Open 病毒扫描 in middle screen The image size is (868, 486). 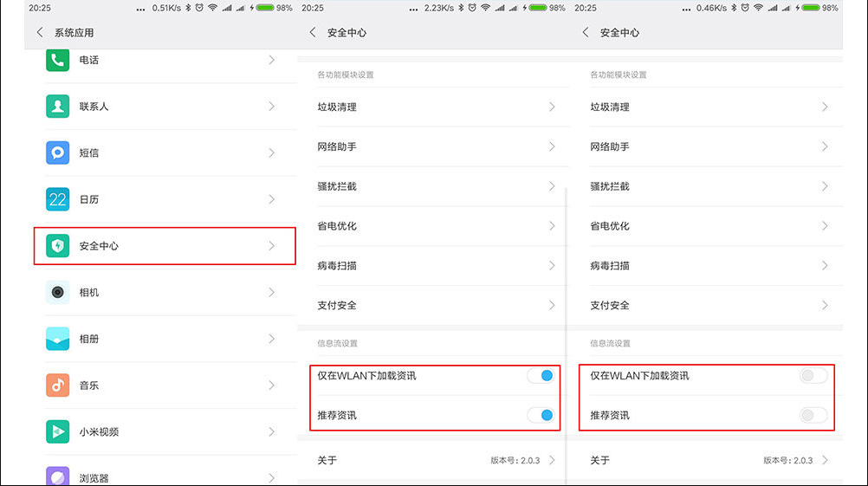(x=435, y=266)
